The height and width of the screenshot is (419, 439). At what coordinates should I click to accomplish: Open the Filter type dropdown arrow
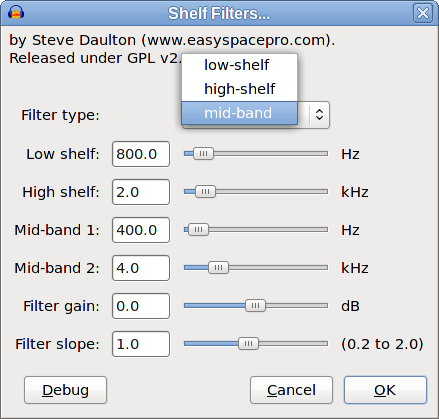point(319,115)
